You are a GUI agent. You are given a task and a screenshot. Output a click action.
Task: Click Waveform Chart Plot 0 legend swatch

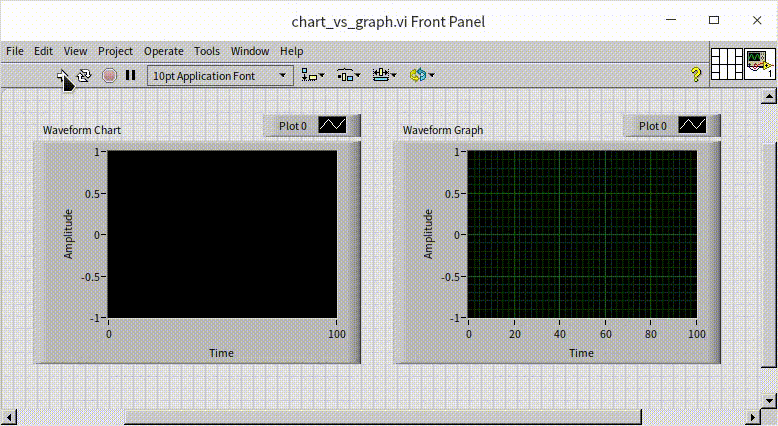click(x=332, y=126)
